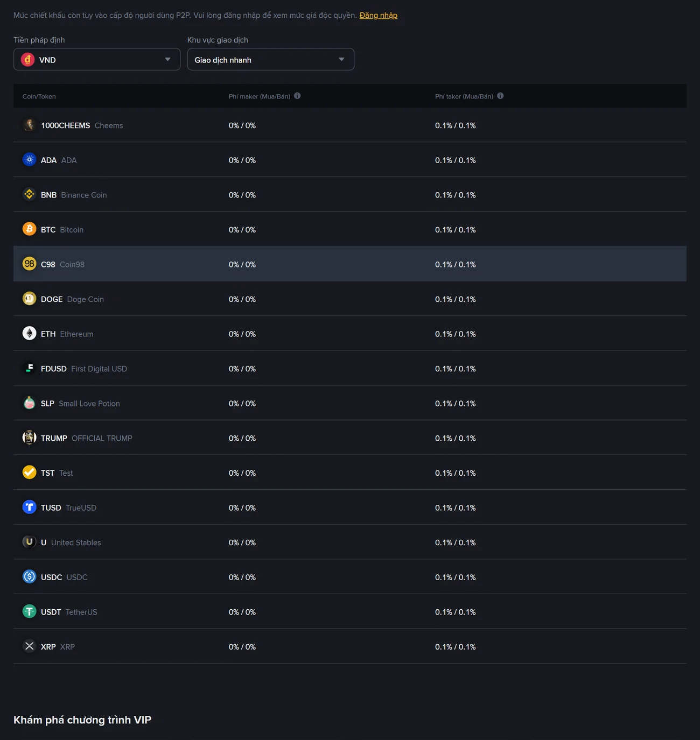Click Khám phá chương trình VIP heading

82,720
